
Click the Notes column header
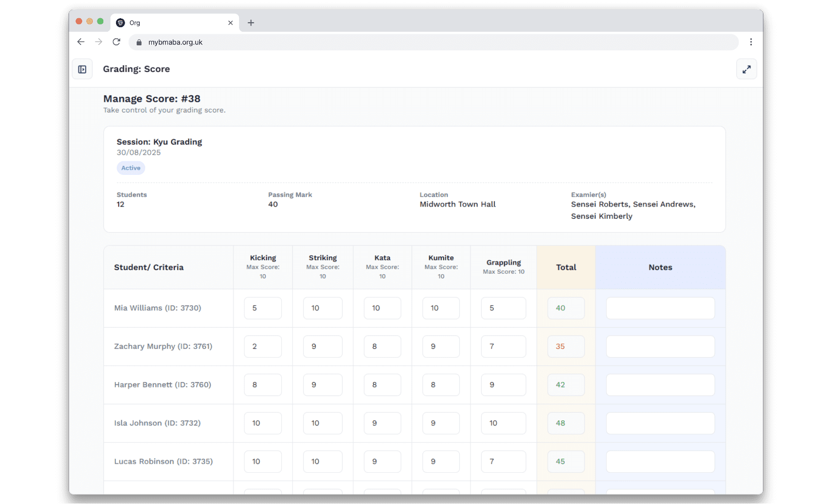click(x=660, y=267)
